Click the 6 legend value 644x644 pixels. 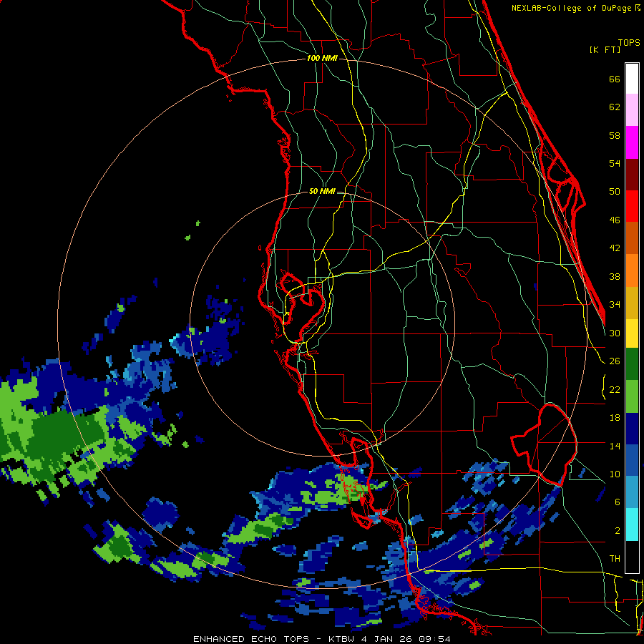click(618, 502)
